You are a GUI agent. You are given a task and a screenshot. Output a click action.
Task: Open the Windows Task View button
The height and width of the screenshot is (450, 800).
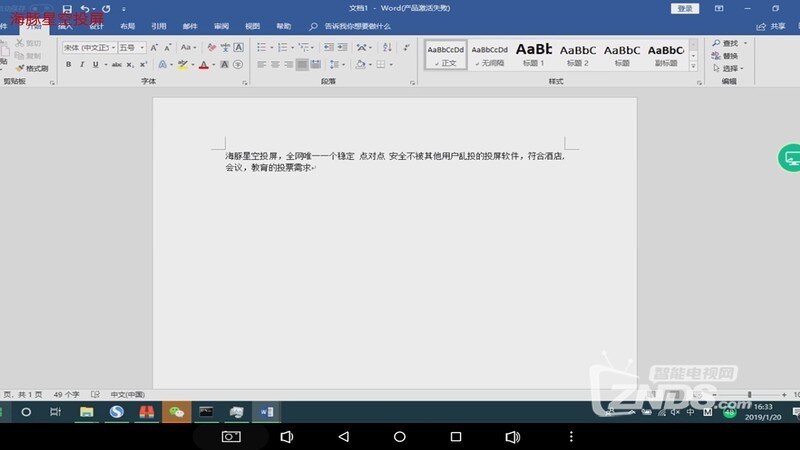55,412
